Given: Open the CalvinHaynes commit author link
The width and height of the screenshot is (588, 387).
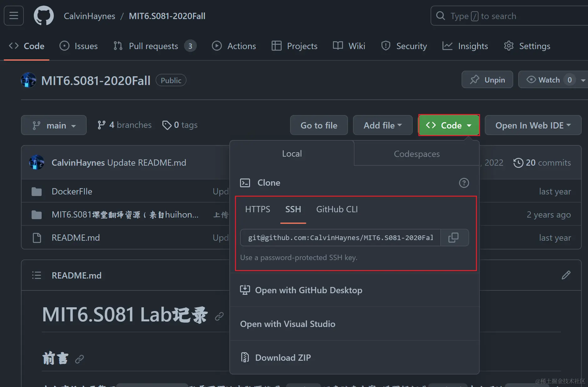Looking at the screenshot, I should (x=78, y=163).
